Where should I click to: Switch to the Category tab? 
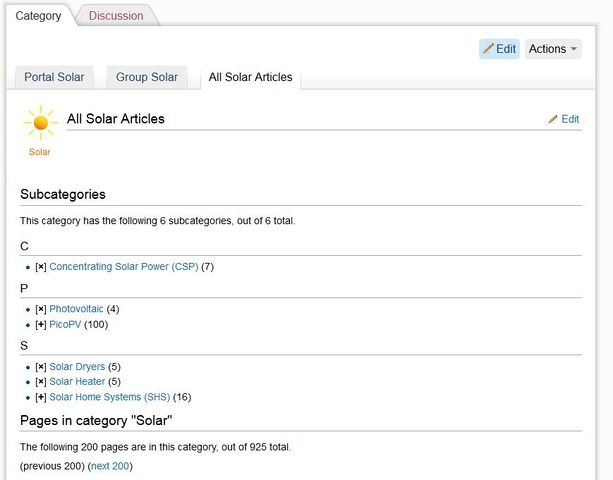point(38,16)
